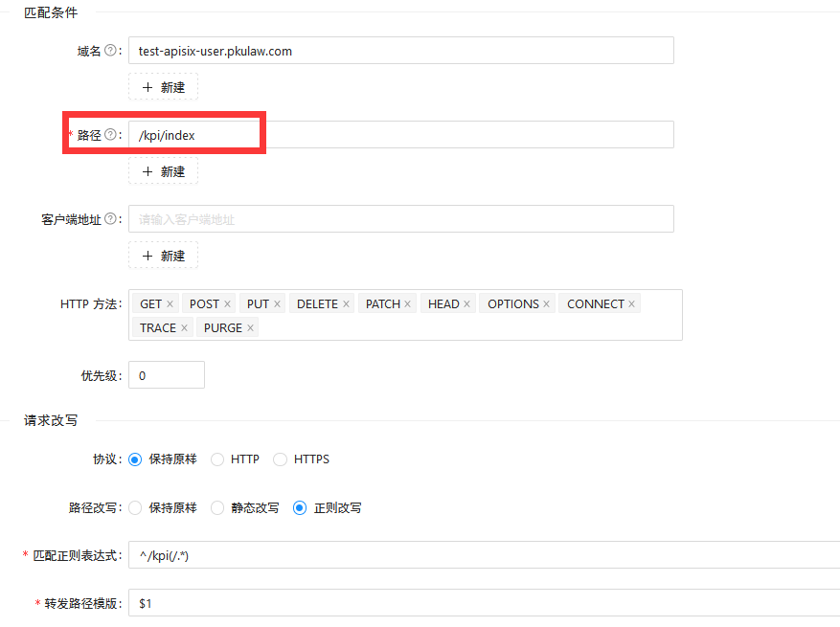Image resolution: width=840 pixels, height=627 pixels.
Task: Focus the 匹配正则表达式 input field
Action: point(485,554)
